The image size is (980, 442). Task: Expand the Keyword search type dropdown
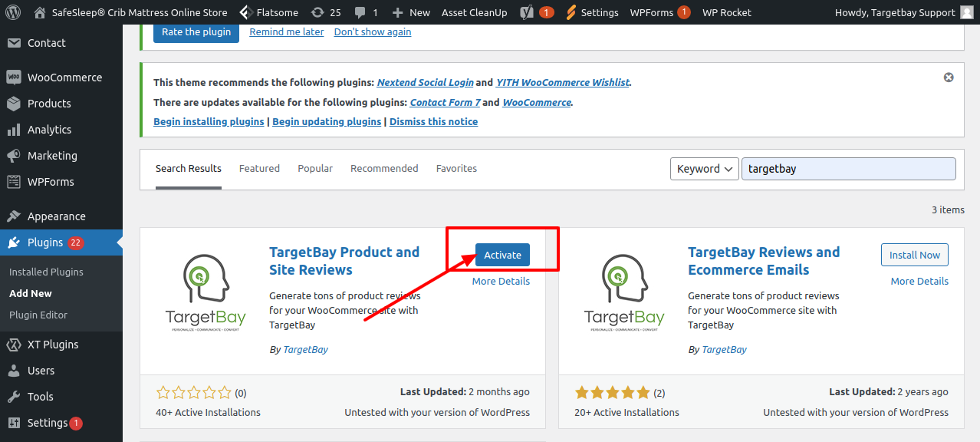point(704,169)
